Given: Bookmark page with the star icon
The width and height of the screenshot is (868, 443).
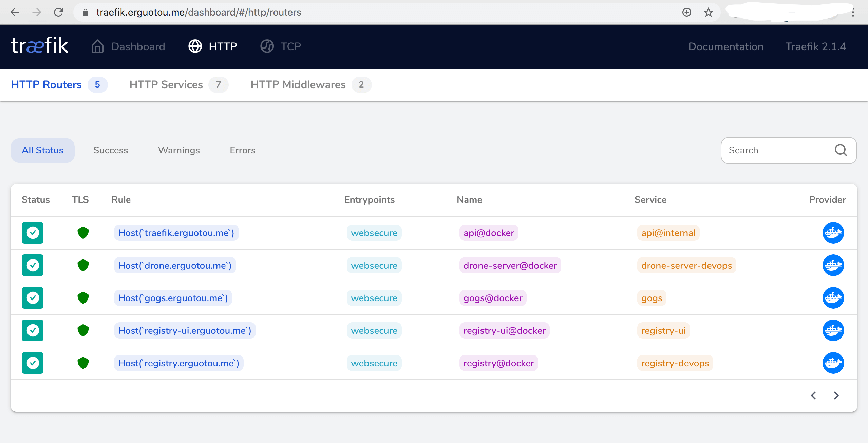Looking at the screenshot, I should coord(708,12).
